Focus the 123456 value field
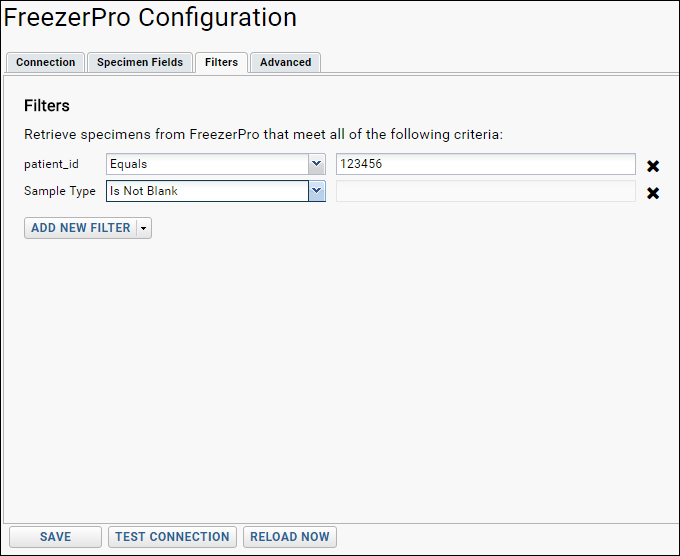This screenshot has height=556, width=680. click(486, 164)
